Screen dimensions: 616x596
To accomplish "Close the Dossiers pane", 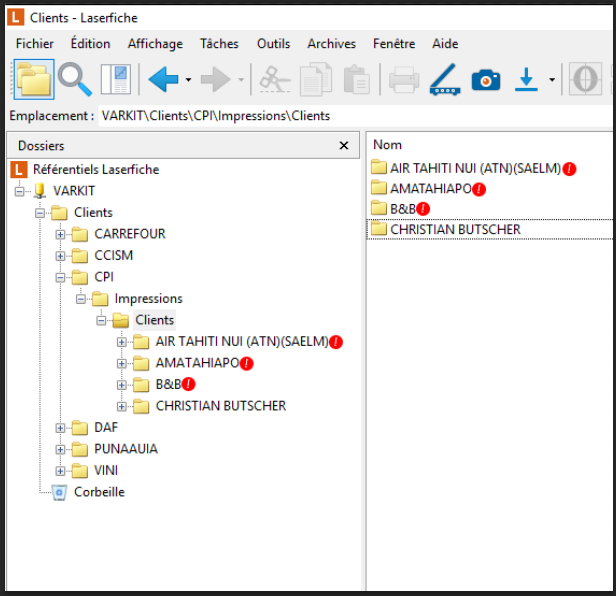I will pyautogui.click(x=344, y=146).
